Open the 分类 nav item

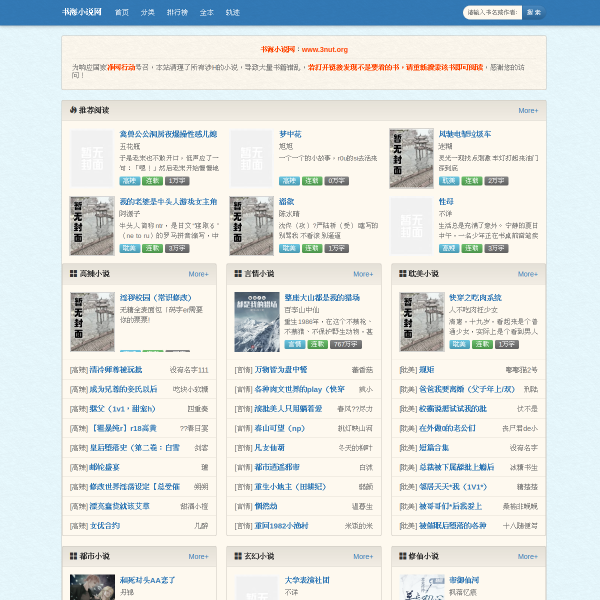tap(147, 13)
